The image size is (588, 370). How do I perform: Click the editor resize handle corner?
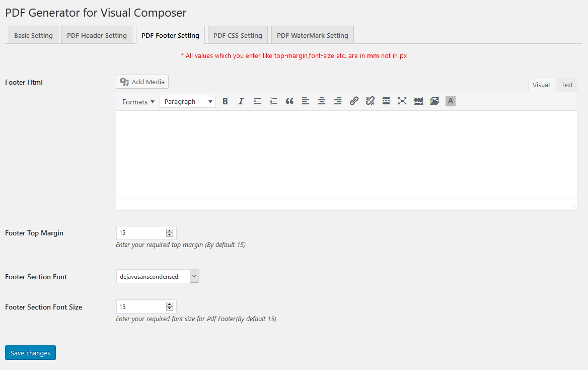coord(573,206)
